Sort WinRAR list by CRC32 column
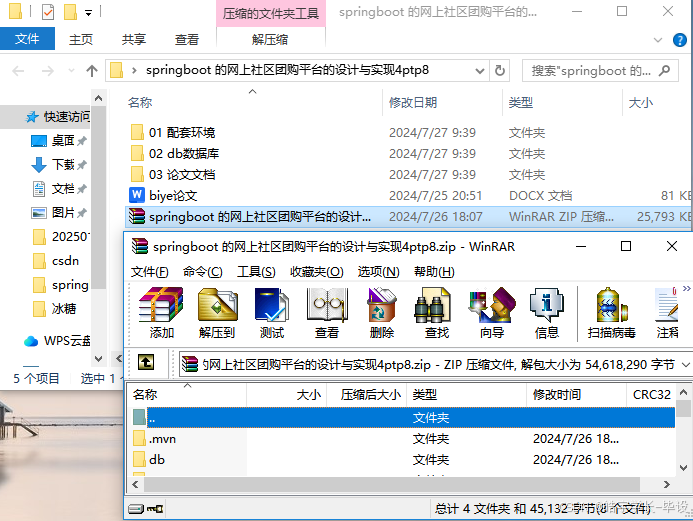Image resolution: width=693 pixels, height=521 pixels. [x=651, y=395]
